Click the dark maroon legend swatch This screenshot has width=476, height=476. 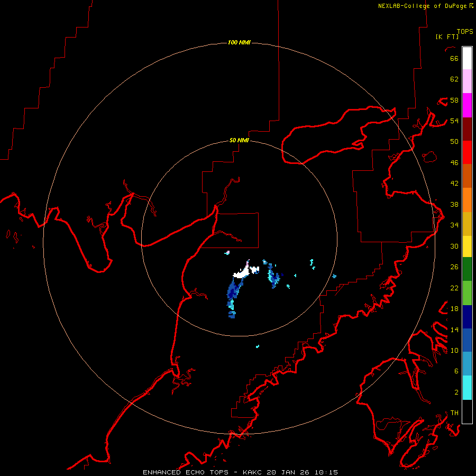[467, 129]
